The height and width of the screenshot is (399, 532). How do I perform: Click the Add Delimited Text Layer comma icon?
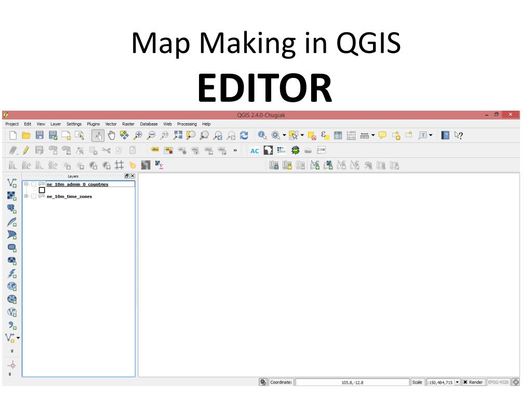(x=12, y=325)
